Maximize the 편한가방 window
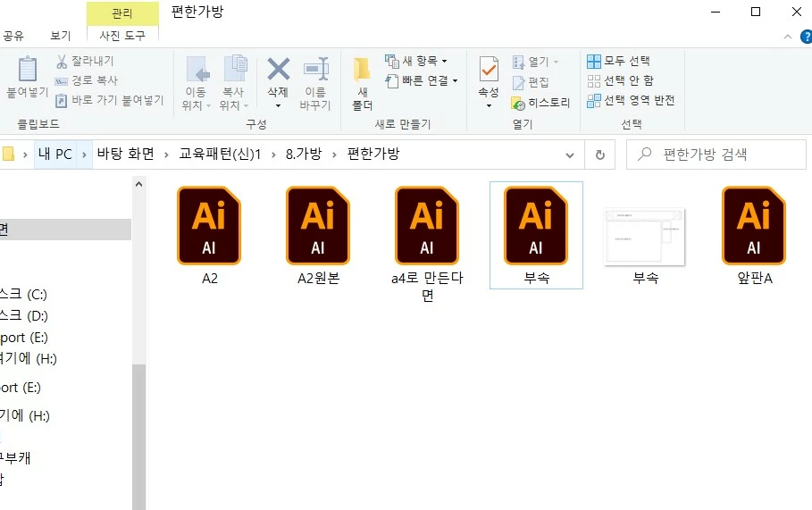 pyautogui.click(x=756, y=12)
